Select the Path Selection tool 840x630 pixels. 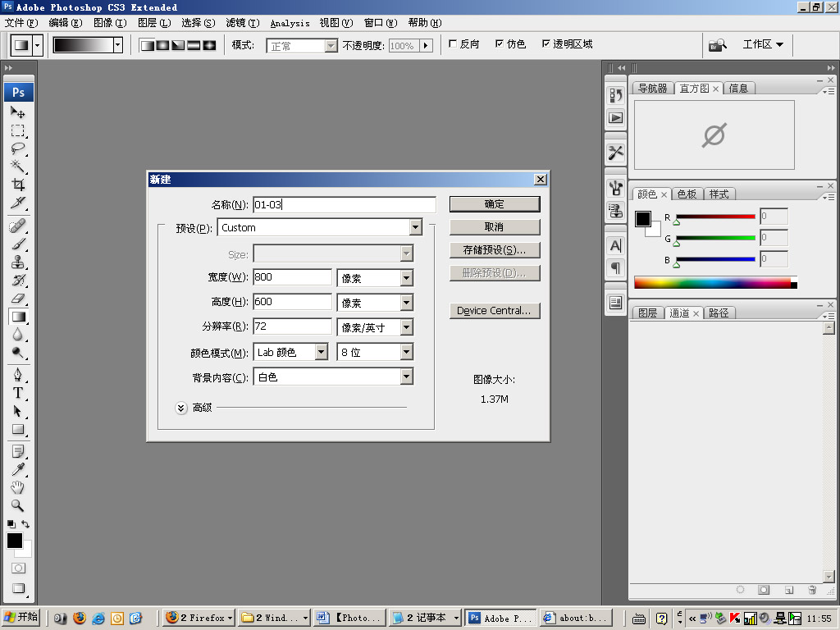pos(18,412)
